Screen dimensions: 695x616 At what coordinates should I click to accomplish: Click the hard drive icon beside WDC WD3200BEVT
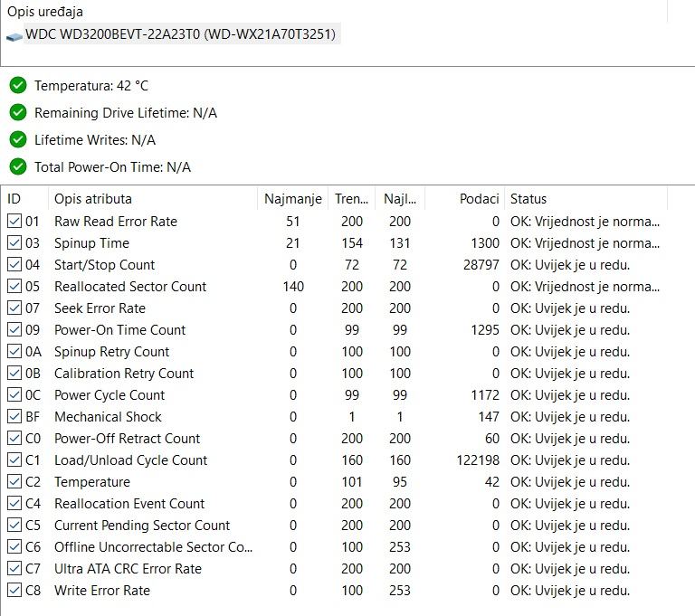click(x=14, y=37)
